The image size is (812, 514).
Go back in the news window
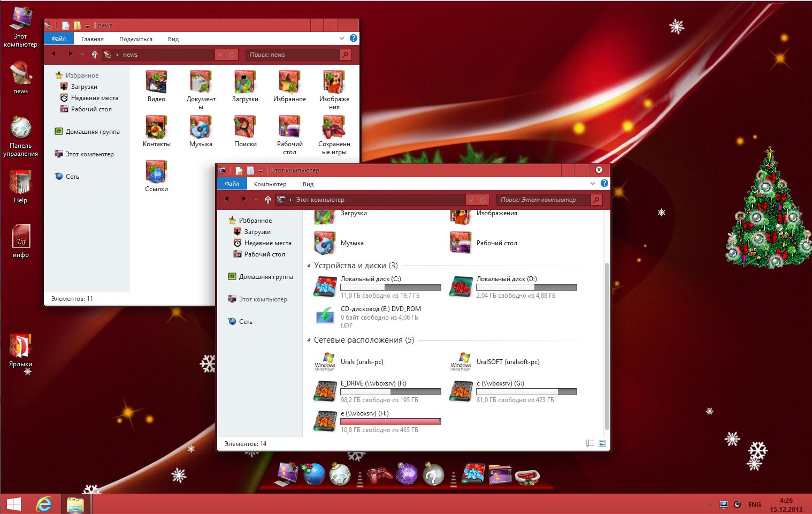tap(53, 54)
